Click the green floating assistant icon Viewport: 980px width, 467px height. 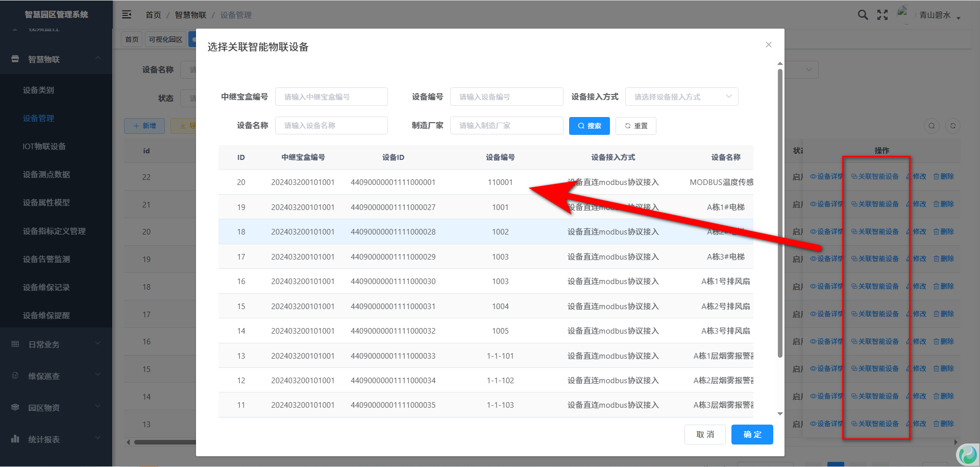click(967, 454)
